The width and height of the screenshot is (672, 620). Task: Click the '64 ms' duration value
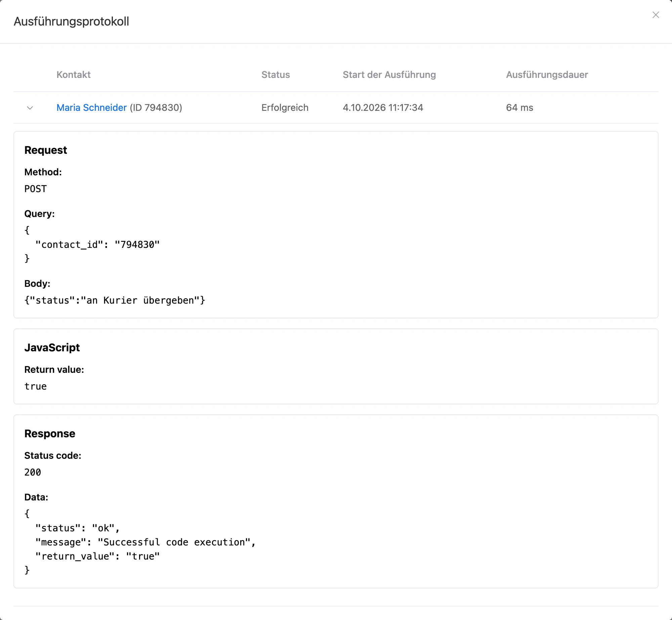(519, 107)
